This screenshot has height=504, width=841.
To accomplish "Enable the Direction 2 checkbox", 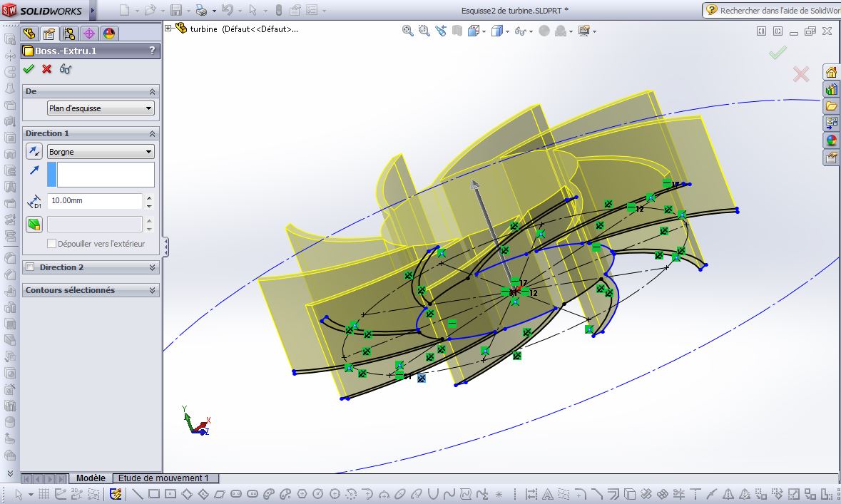I will [x=31, y=267].
